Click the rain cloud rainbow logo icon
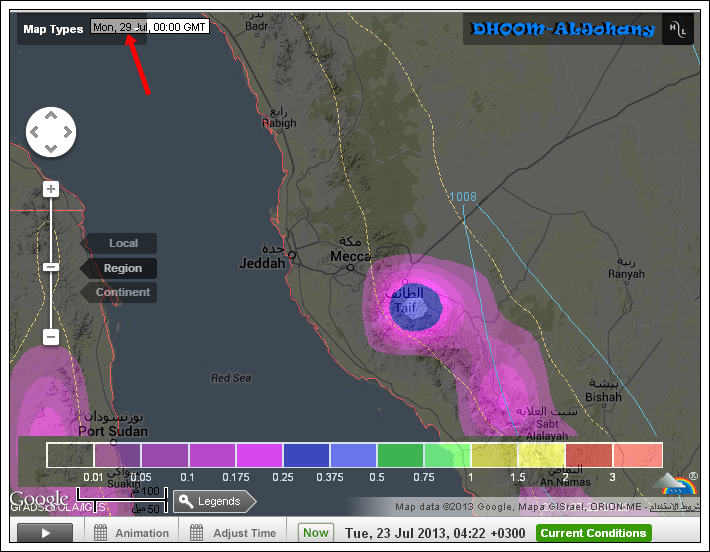The height and width of the screenshot is (552, 710). pyautogui.click(x=674, y=484)
